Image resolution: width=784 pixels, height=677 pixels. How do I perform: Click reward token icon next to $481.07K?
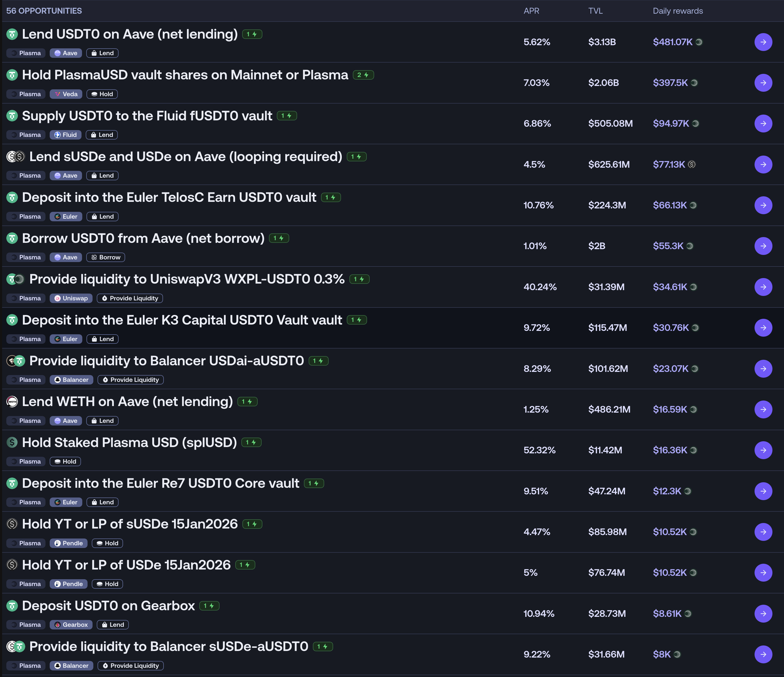[699, 42]
